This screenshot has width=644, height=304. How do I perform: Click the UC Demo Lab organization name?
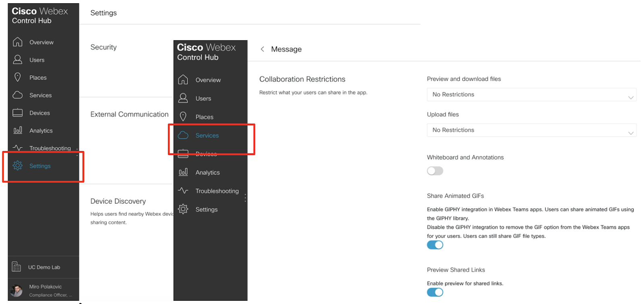tap(44, 267)
